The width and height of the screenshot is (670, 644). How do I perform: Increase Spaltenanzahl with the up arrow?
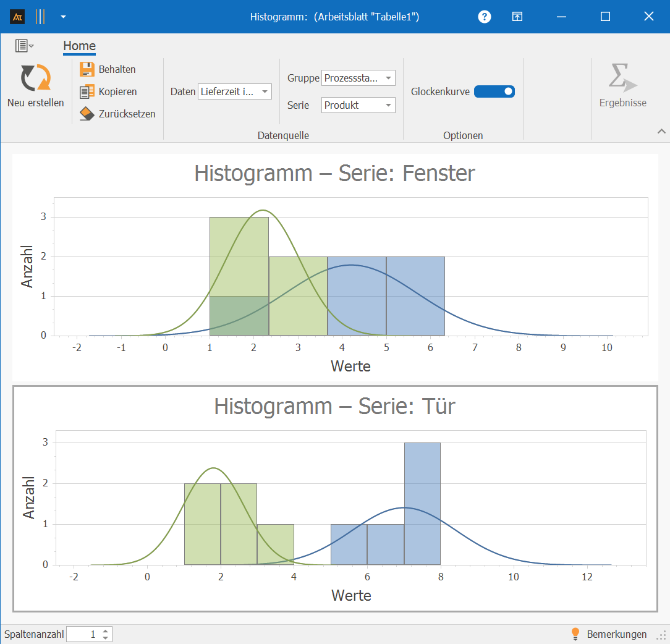106,631
